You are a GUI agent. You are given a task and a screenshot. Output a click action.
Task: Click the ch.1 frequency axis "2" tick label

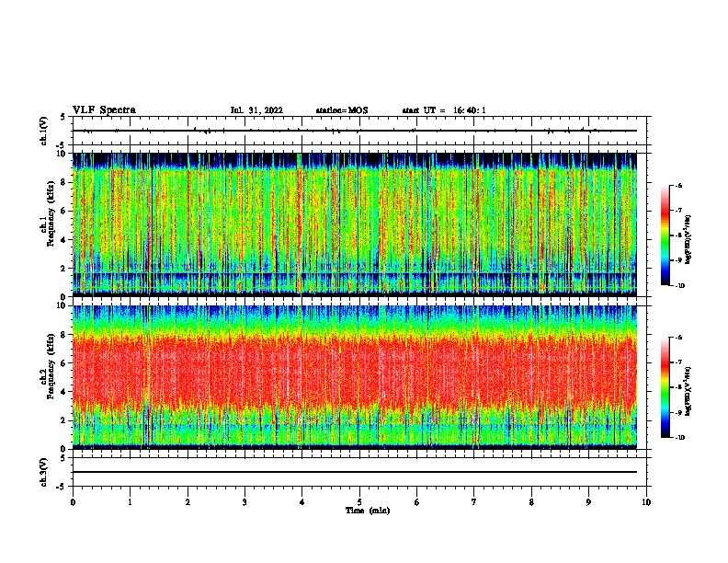coord(64,269)
